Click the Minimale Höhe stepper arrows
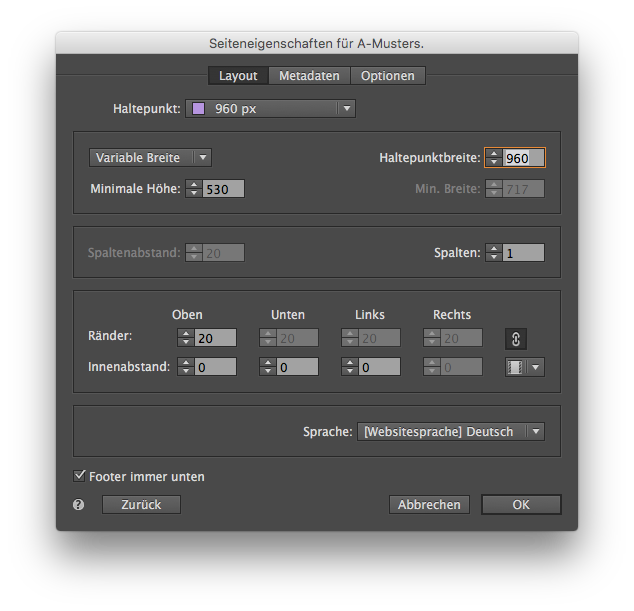Image resolution: width=634 pixels, height=611 pixels. tap(194, 189)
